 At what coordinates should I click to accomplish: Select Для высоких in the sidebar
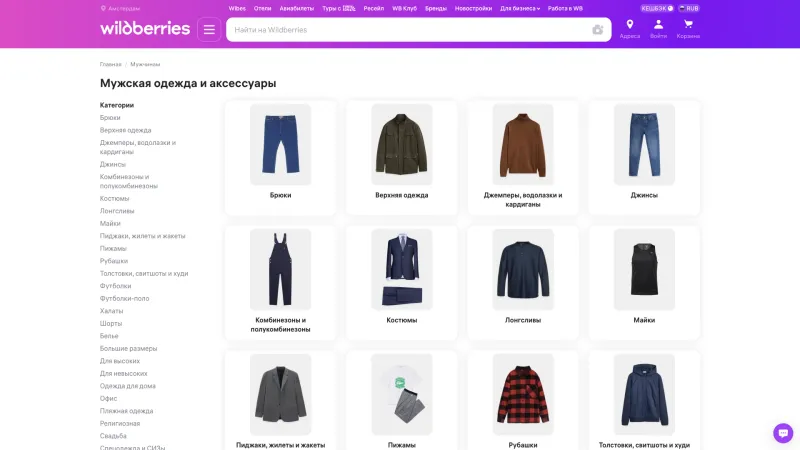tap(120, 361)
